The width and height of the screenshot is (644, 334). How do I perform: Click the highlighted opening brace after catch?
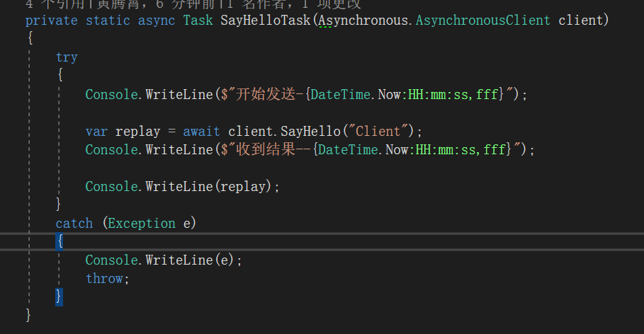[x=60, y=242]
